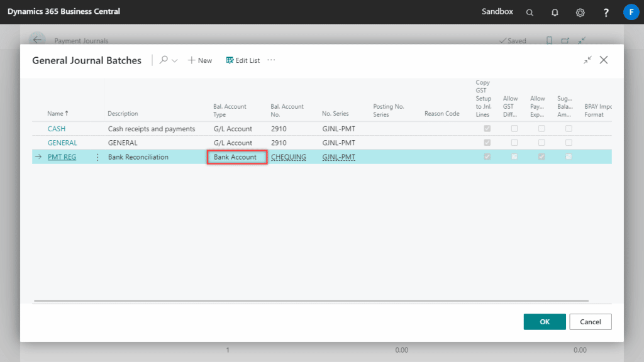Enable Copy GST Setup for the CASH batch

487,128
